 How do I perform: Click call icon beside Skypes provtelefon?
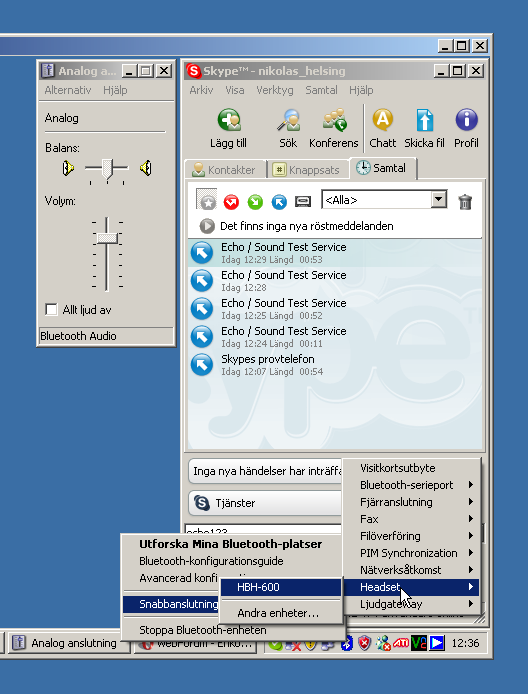tap(202, 365)
